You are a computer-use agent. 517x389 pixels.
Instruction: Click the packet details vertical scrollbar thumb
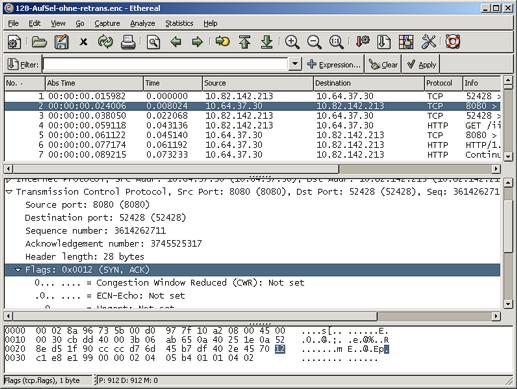tap(508, 225)
